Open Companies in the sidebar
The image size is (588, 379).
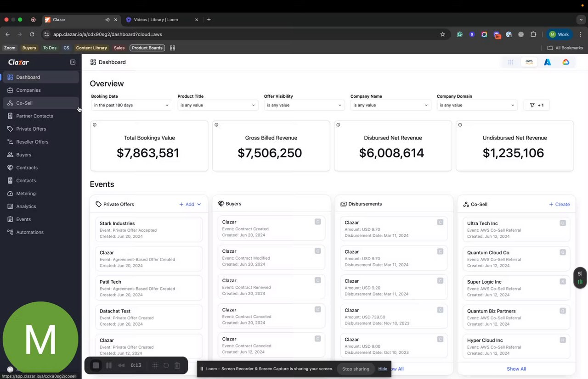point(41,90)
